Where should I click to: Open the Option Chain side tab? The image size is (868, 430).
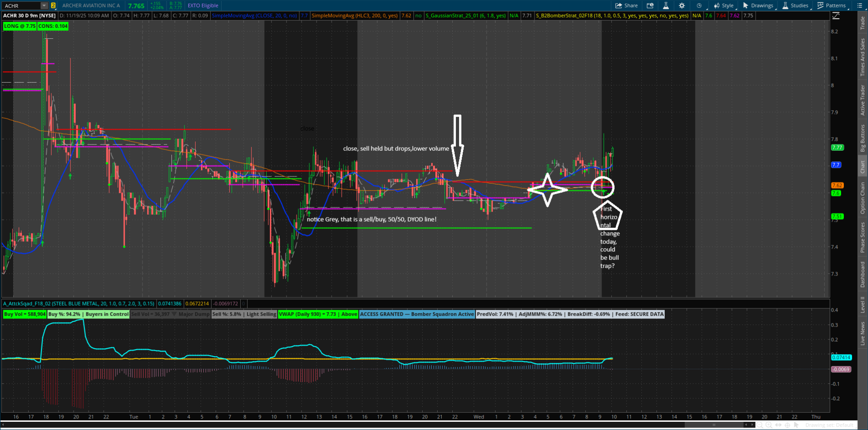click(x=863, y=197)
